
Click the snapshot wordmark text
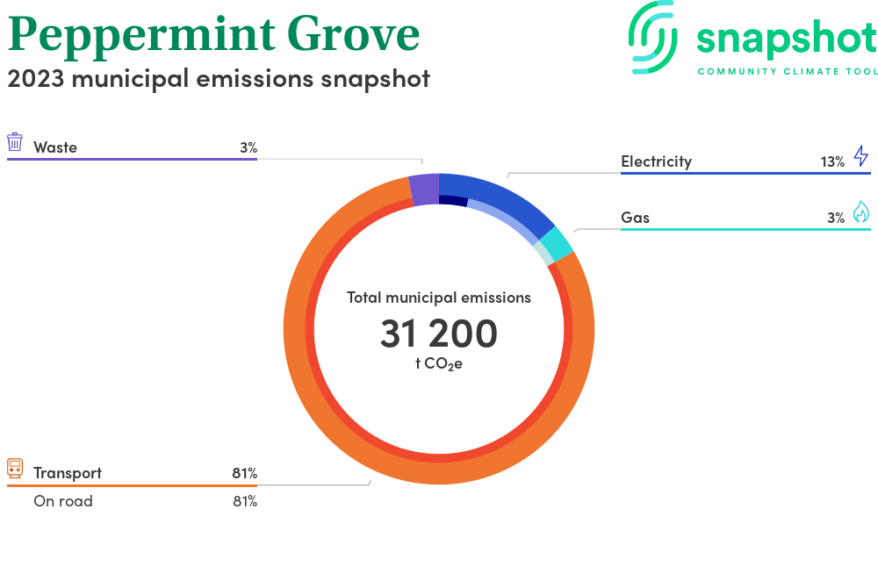[786, 37]
